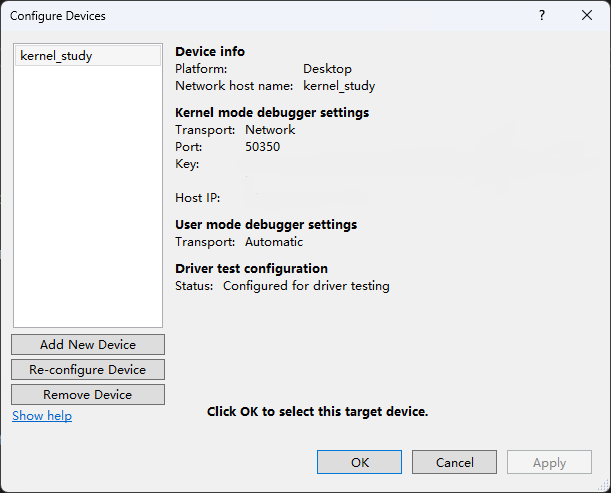Click the Add New Device button
This screenshot has width=611, height=493.
[x=88, y=344]
